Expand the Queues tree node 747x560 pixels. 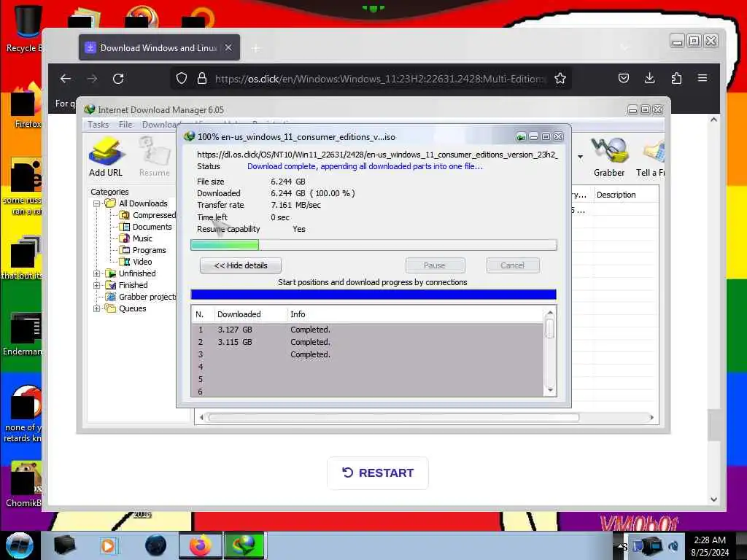pos(97,308)
